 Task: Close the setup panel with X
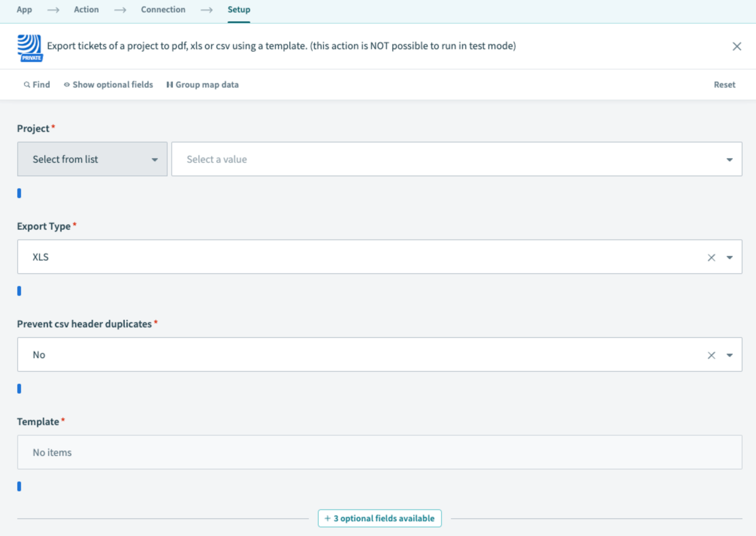coord(736,46)
